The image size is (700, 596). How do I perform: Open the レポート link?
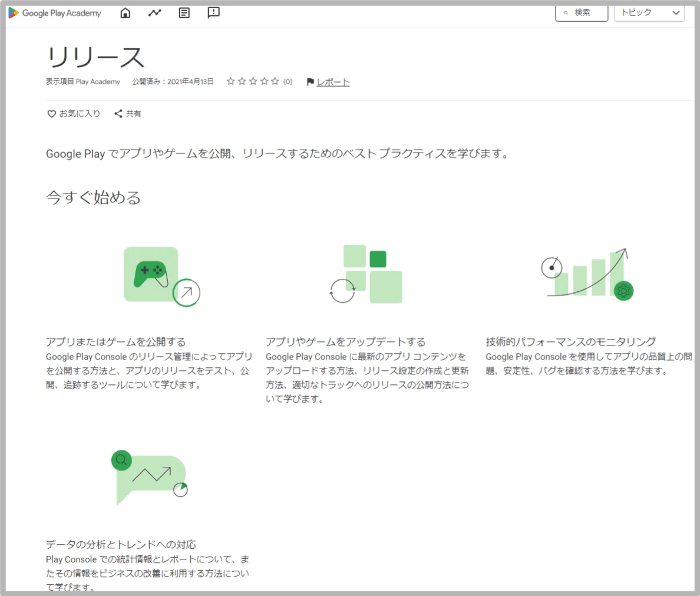tap(333, 82)
